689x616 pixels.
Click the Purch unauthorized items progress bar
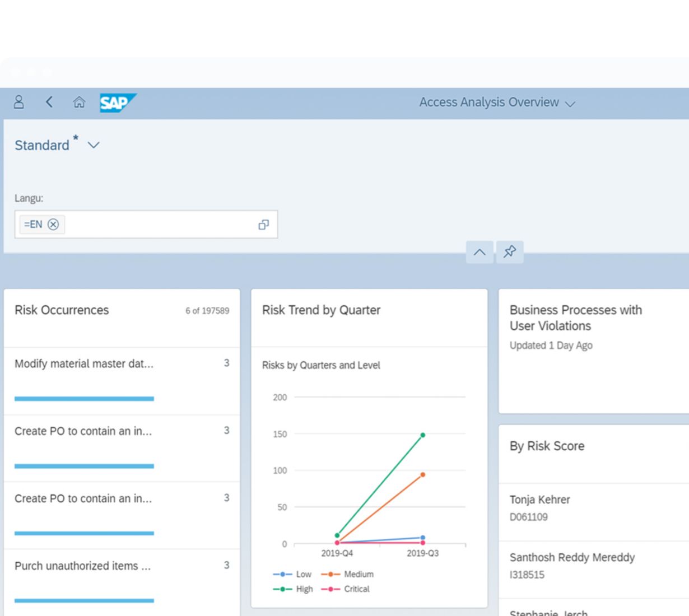tap(84, 600)
